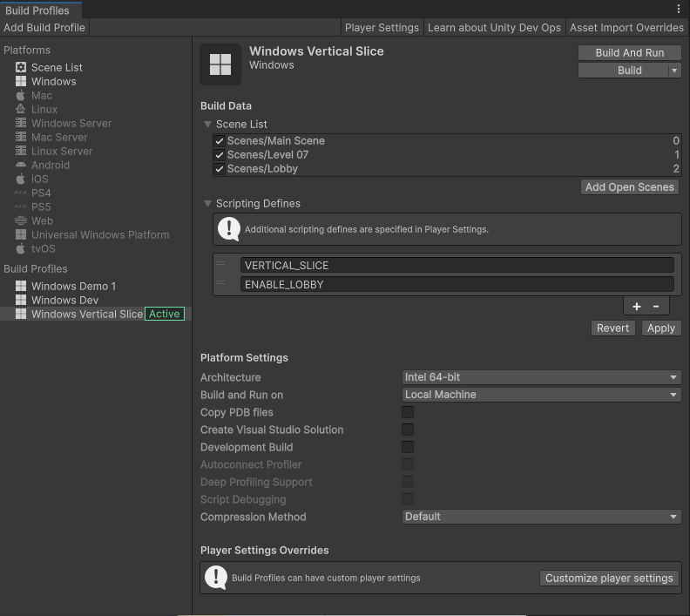Open the Compression Method dropdown
The image size is (690, 616).
(541, 517)
